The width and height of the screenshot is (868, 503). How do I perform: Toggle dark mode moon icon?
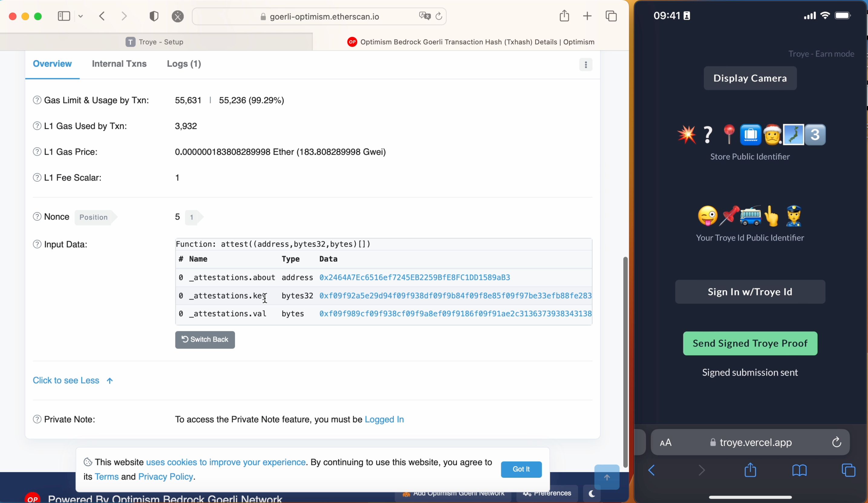click(592, 494)
